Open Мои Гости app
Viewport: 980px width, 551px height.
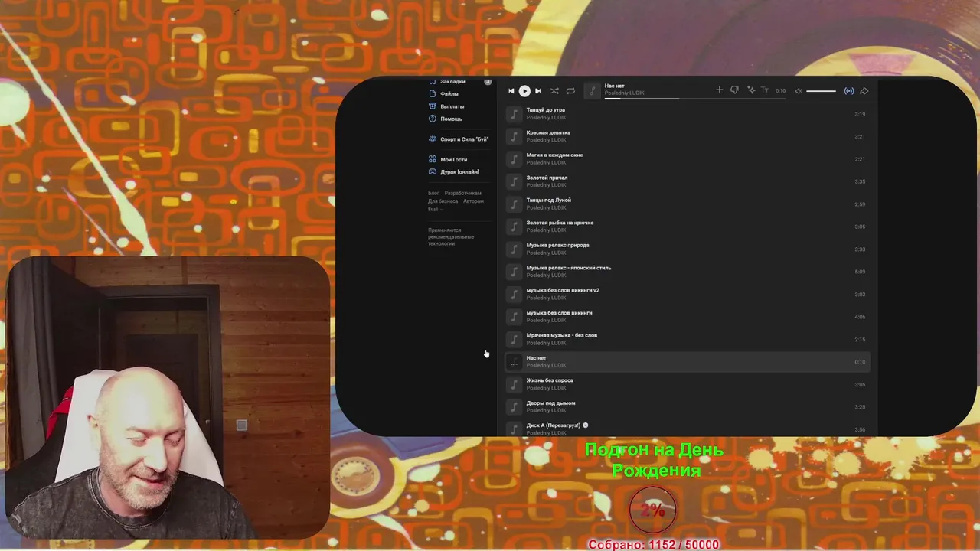tap(453, 159)
